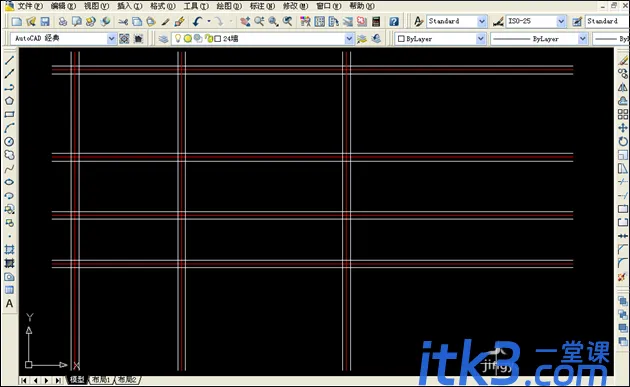Open the 绘图(D) menu
Screen dimensions: 630x387
tap(229, 6)
